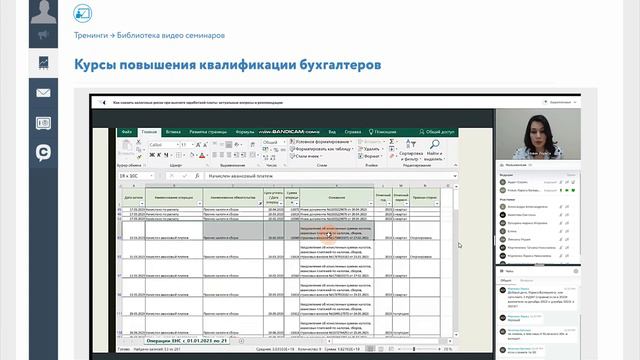Click the cell borders icon
Viewport: 640px width, 360px height.
click(179, 155)
